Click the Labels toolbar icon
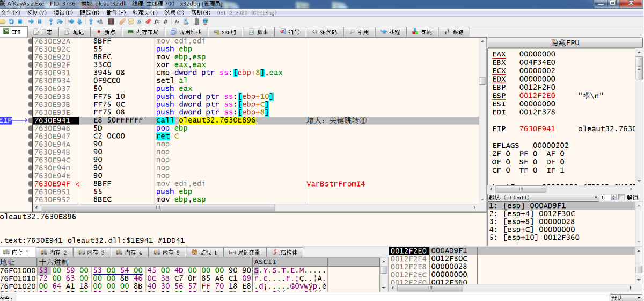Image resolution: width=644 pixels, height=301 pixels. [140, 21]
